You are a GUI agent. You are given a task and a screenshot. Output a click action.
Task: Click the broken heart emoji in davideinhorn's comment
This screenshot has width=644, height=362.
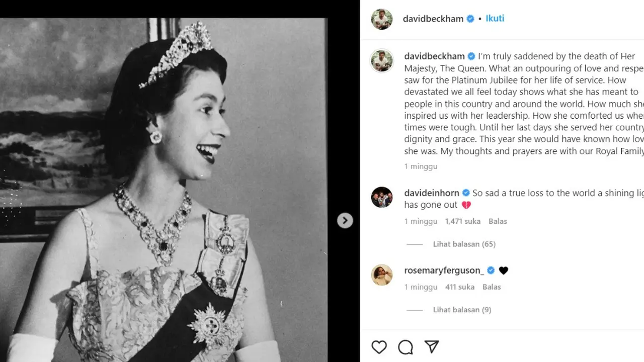click(466, 205)
